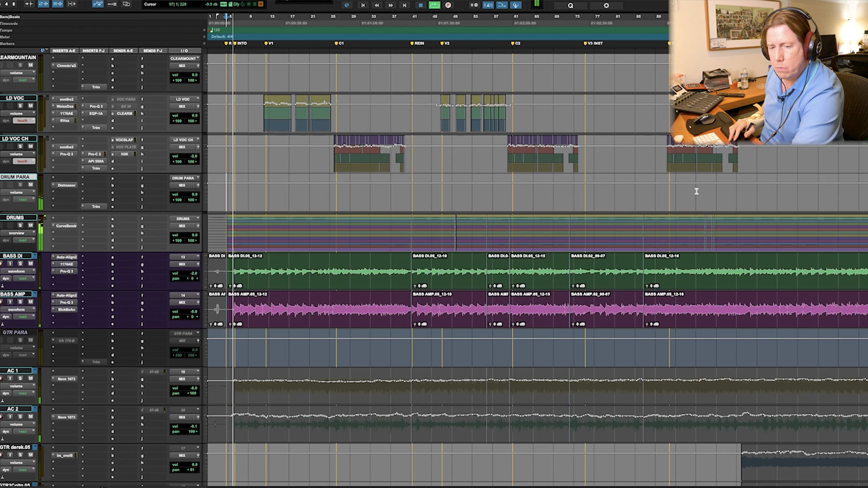
Task: Toggle the Metronome click icon
Action: click(488, 5)
